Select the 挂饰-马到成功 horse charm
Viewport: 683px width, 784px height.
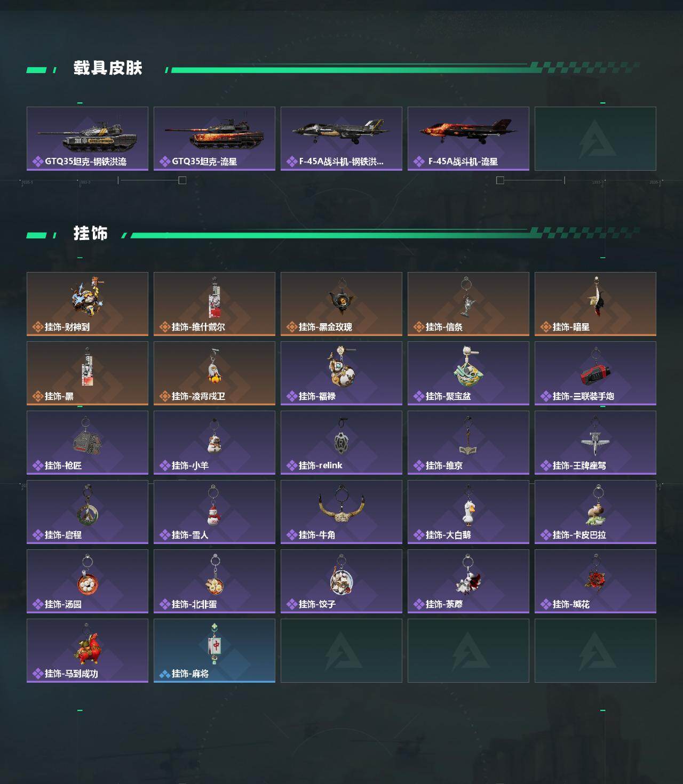coord(88,651)
